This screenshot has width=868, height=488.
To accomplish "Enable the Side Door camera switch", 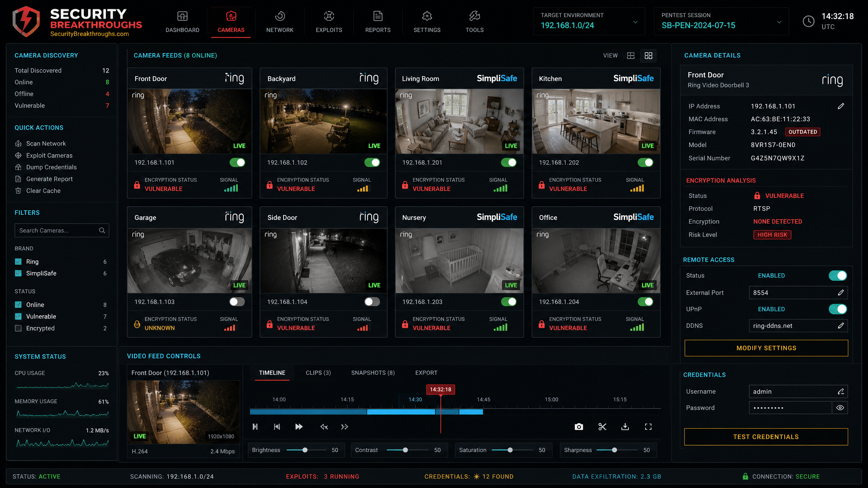I will (372, 302).
